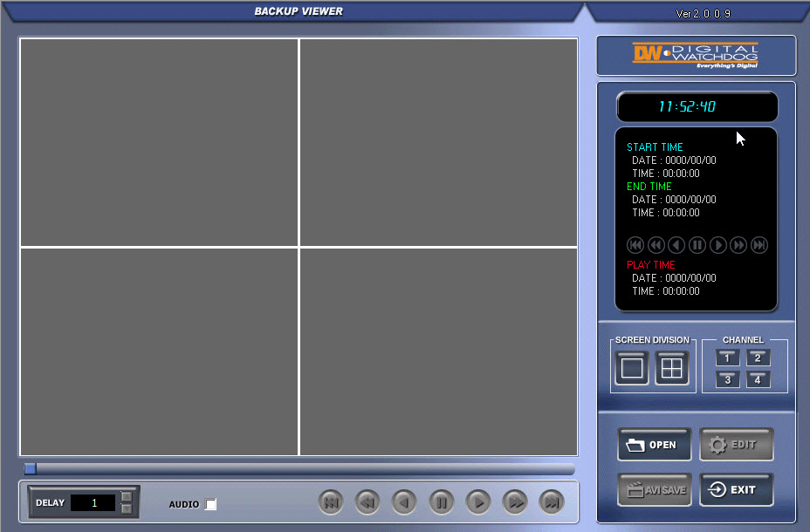Toggle Channel 4 button
Viewport: 810px width, 532px height.
(x=758, y=379)
